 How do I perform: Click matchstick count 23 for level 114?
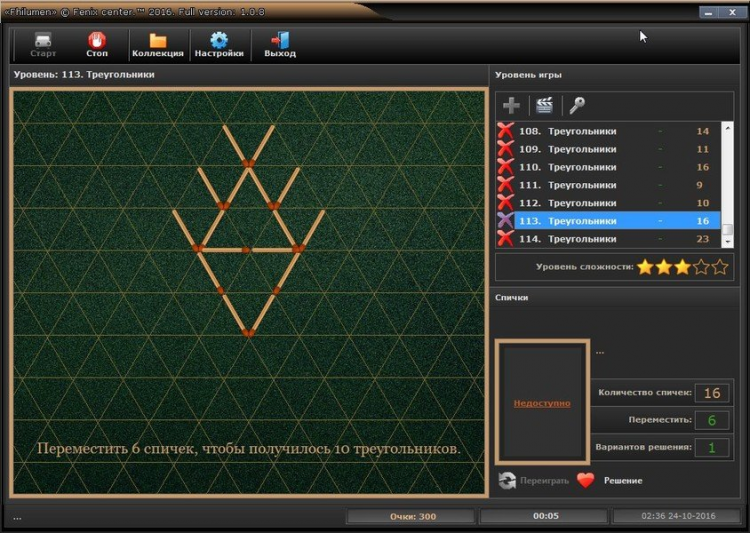pos(702,239)
